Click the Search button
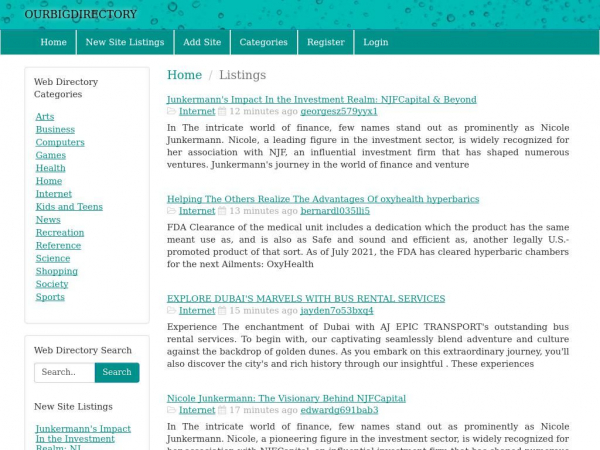The image size is (600, 450). tap(117, 372)
